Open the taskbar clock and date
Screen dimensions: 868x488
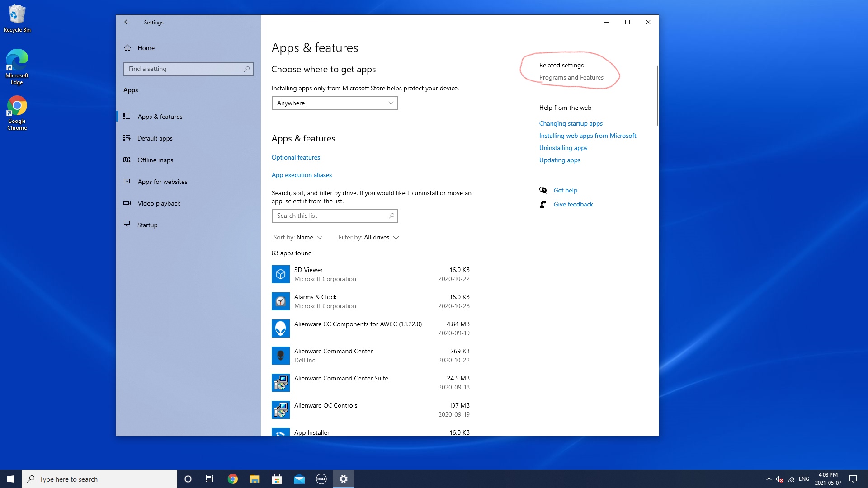828,479
